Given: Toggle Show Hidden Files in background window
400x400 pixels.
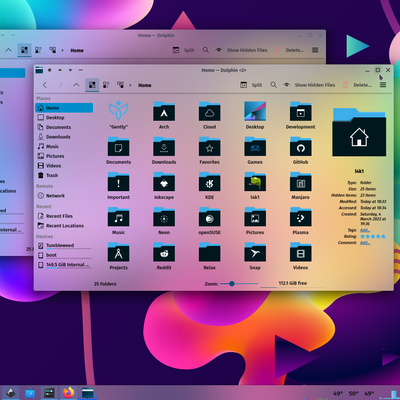Looking at the screenshot, I should click(x=241, y=50).
